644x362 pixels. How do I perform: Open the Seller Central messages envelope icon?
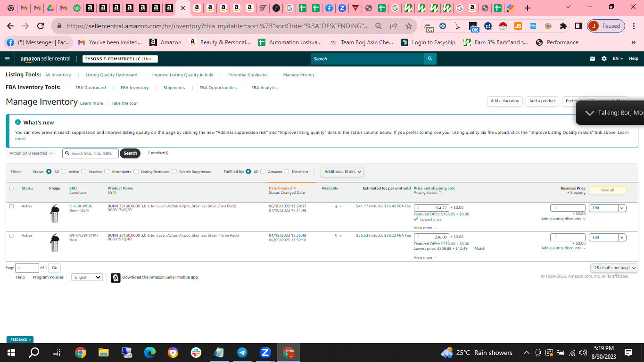click(592, 59)
